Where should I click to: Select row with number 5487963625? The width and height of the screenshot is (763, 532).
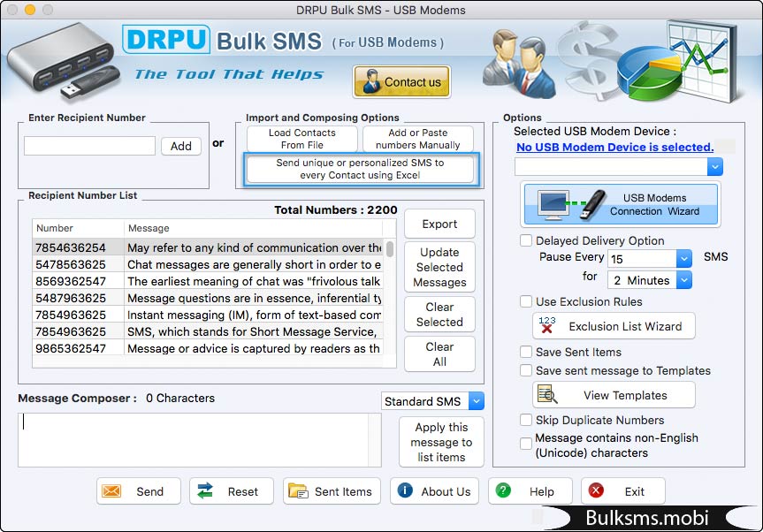209,298
